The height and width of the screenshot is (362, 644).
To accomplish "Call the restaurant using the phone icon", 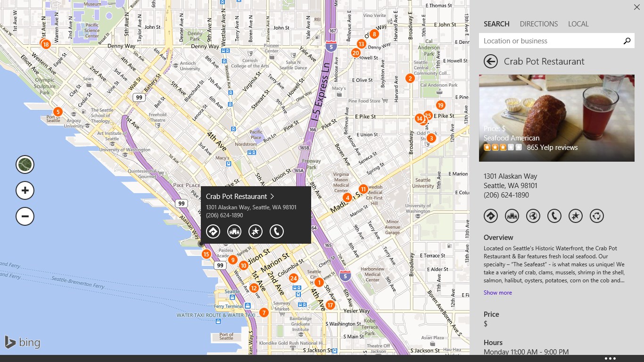I will pyautogui.click(x=554, y=216).
